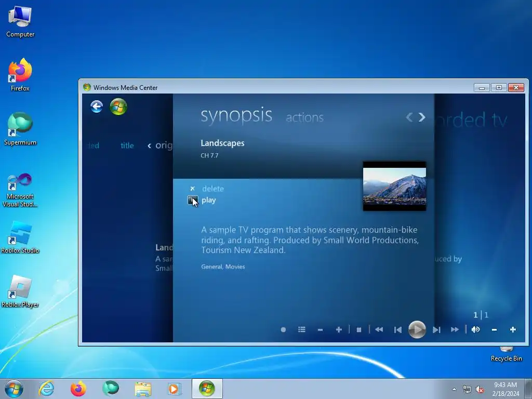Open the Windows Start menu orb
Viewport: 532px width, 399px height.
coord(14,389)
